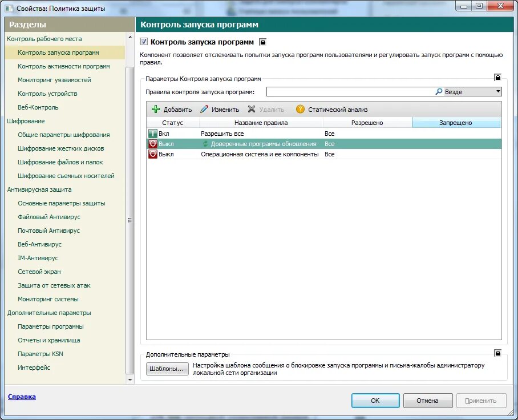Open 'Общие параметры шифрования'
Viewport: 518px width, 420px height.
pos(64,135)
